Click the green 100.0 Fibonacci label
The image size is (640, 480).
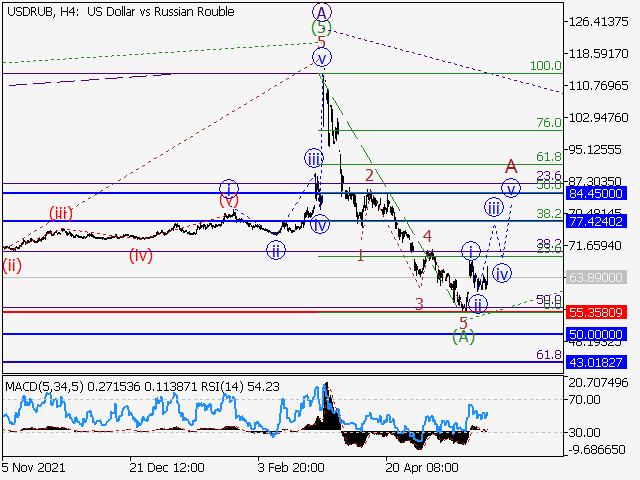click(546, 65)
